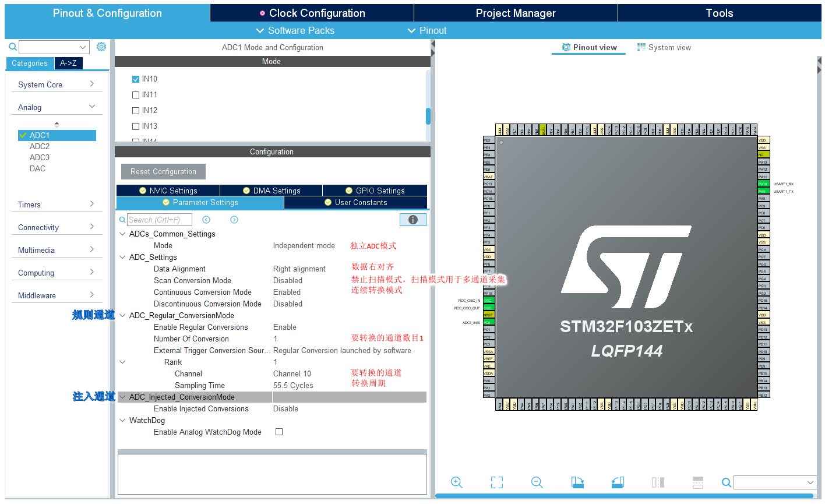The image size is (825, 504).
Task: Switch to the User Constants tab
Action: (x=356, y=202)
